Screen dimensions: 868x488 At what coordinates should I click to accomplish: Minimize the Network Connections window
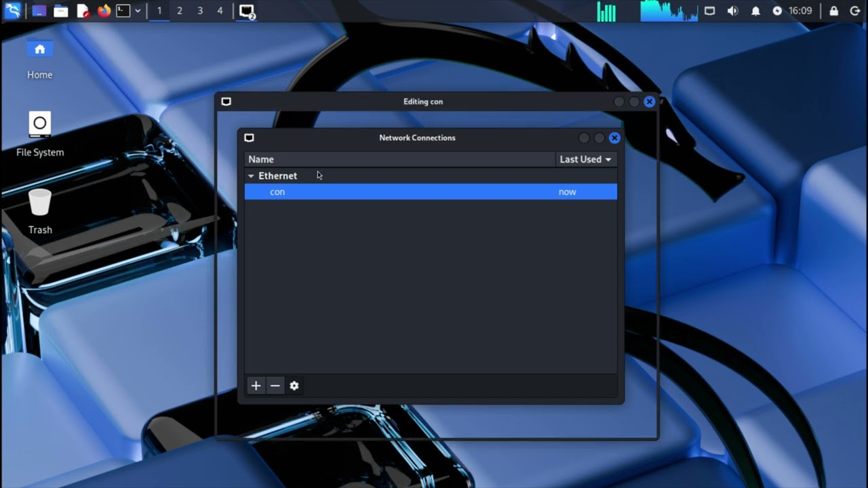(x=584, y=138)
